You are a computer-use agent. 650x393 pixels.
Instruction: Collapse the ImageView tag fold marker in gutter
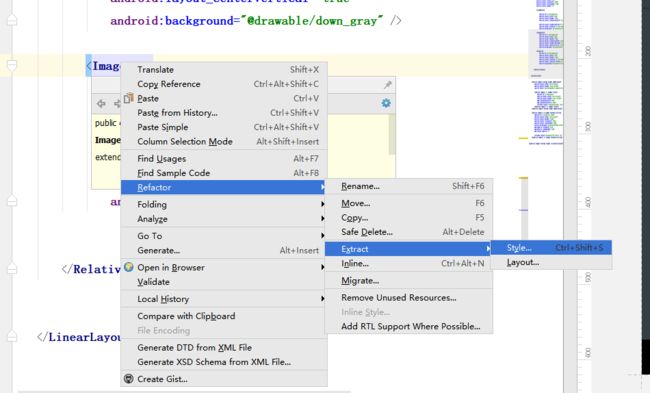pyautogui.click(x=12, y=65)
